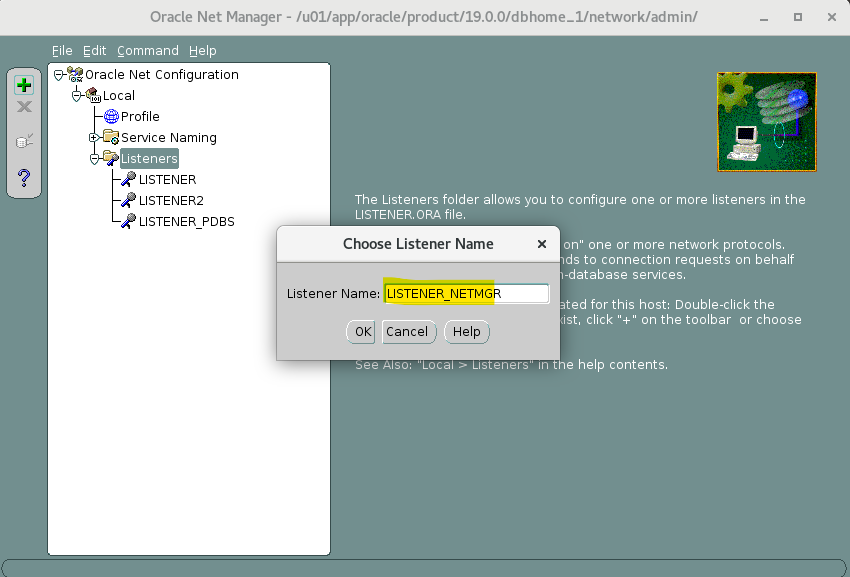This screenshot has height=577, width=850.
Task: Open the File menu
Action: pyautogui.click(x=62, y=50)
